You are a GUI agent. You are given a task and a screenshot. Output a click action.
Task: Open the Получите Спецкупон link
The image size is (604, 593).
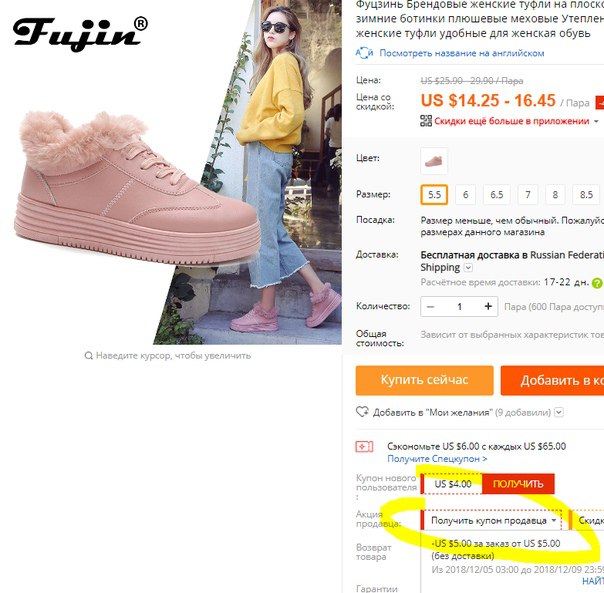[437, 459]
